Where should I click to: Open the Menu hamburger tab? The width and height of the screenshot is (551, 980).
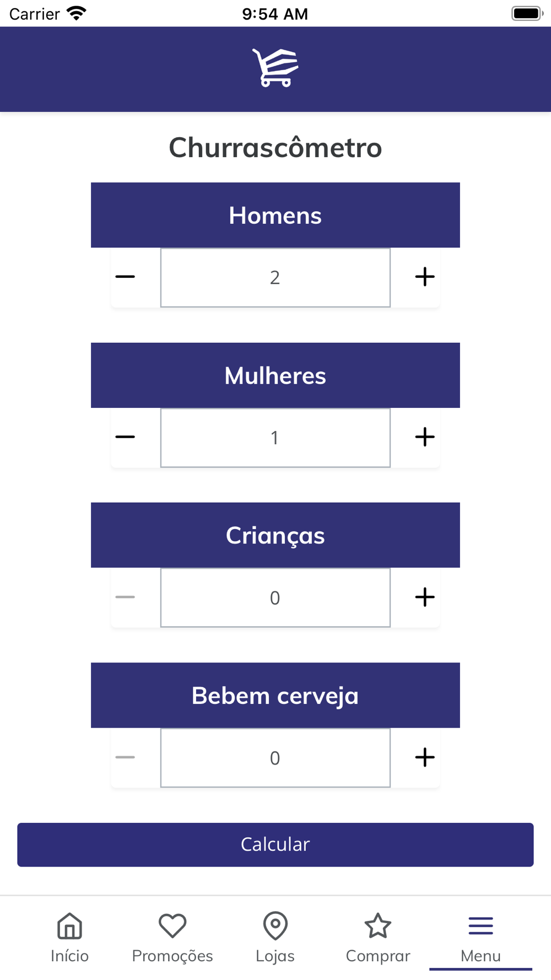tap(481, 938)
